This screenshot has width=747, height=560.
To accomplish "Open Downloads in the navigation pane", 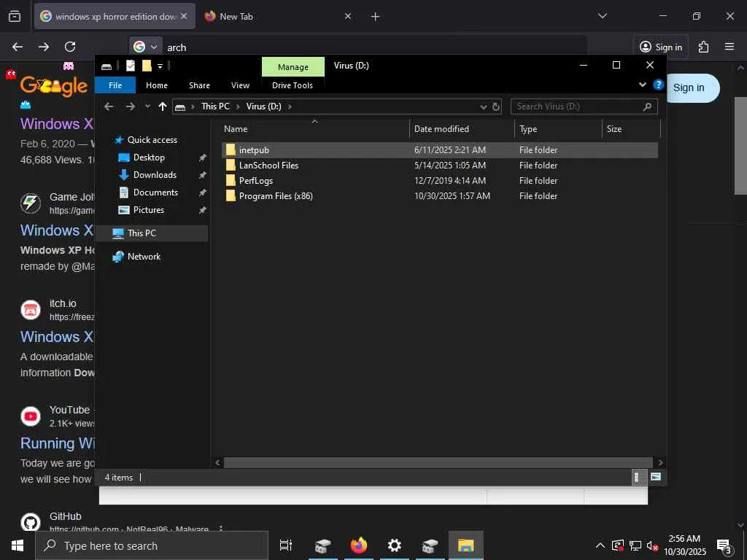I will point(155,175).
